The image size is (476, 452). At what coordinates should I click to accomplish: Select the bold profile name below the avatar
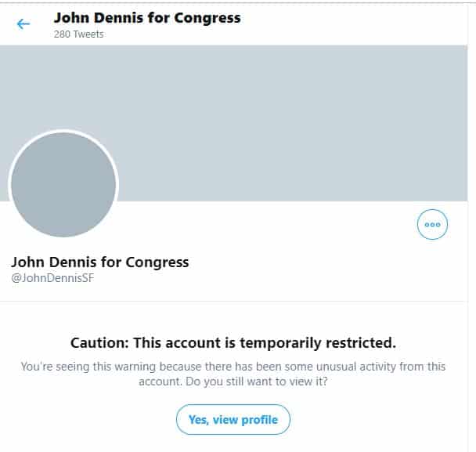(x=100, y=262)
